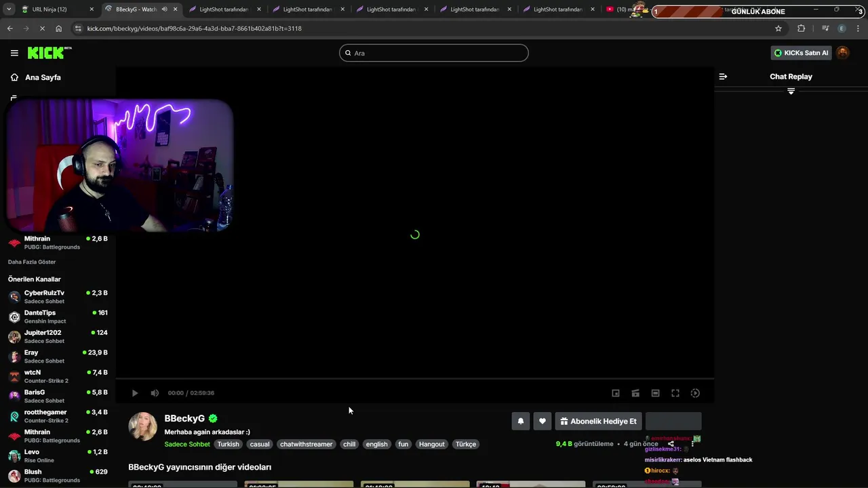
Task: Open Blush channel from sidebar
Action: click(58, 476)
